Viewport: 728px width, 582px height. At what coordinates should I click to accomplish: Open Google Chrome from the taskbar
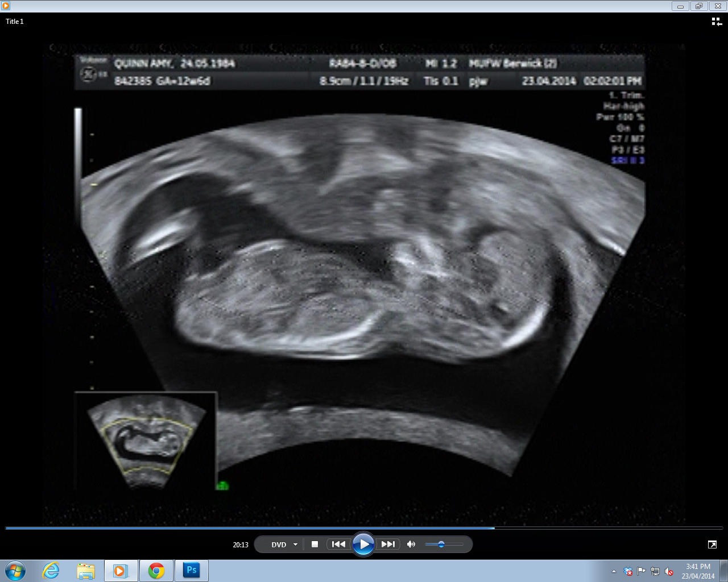(156, 571)
